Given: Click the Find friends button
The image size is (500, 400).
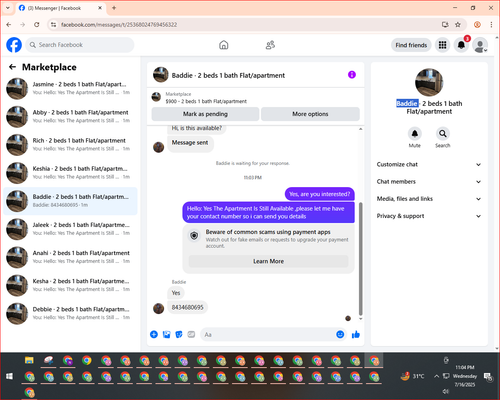Looking at the screenshot, I should (x=411, y=45).
